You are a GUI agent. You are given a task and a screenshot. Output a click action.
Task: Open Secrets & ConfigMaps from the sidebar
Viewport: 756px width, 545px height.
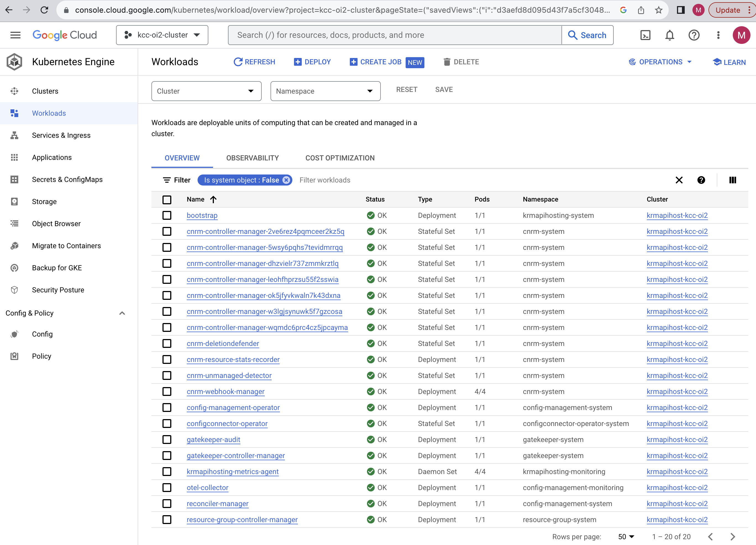click(67, 179)
